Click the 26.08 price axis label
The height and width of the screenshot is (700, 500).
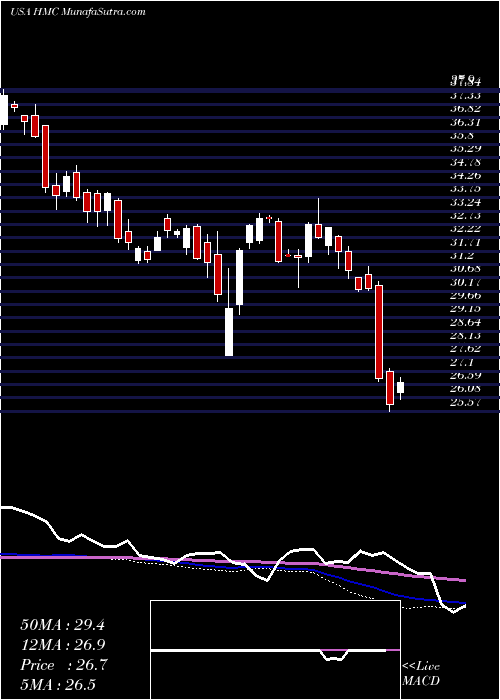tap(465, 389)
